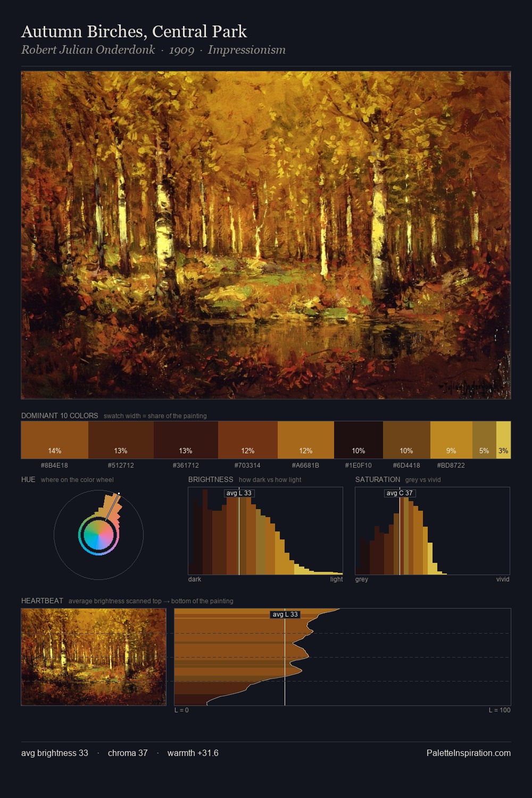Click the footer text chroma 37

click(x=128, y=753)
